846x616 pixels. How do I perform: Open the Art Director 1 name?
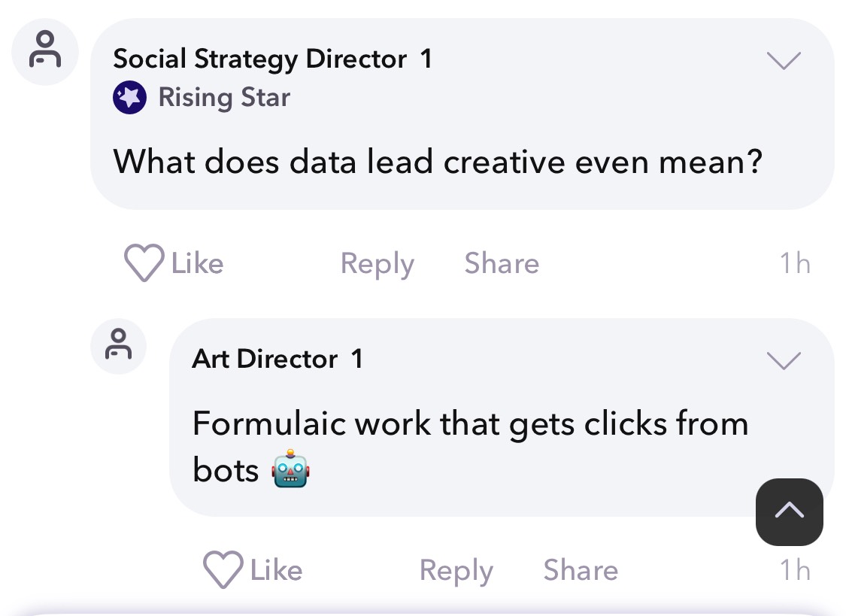(x=277, y=359)
